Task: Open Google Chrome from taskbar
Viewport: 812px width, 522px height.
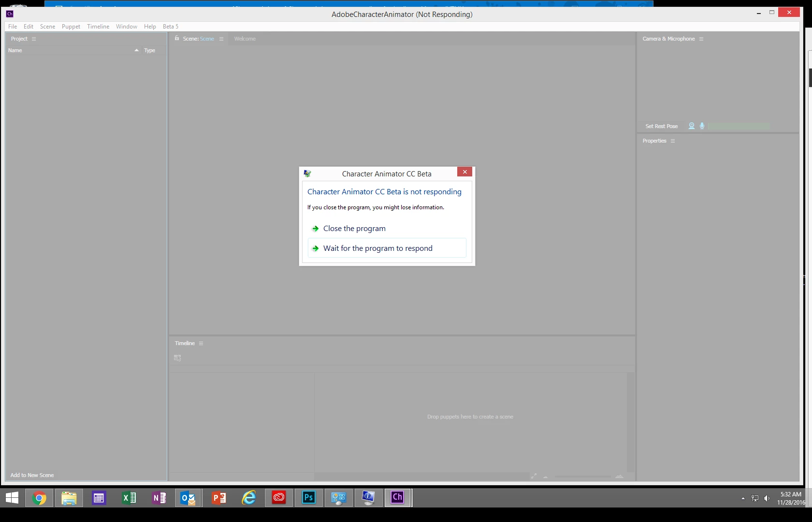Action: click(39, 497)
